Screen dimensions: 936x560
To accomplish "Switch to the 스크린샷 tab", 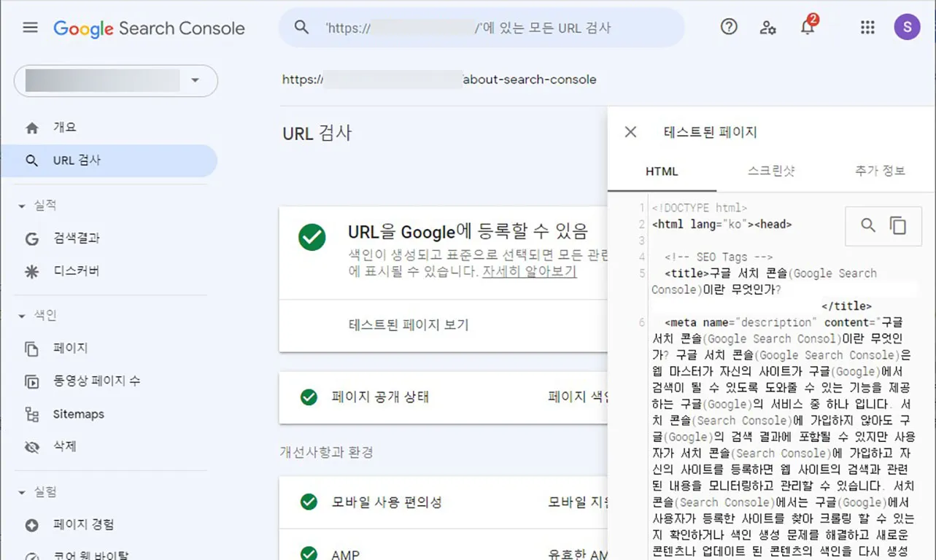I will (x=771, y=171).
